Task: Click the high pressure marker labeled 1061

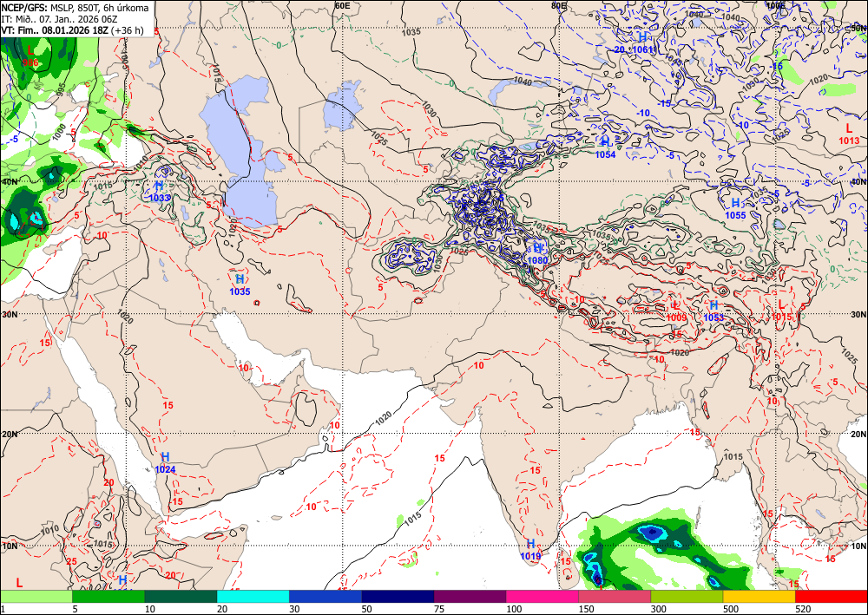Action: click(642, 43)
